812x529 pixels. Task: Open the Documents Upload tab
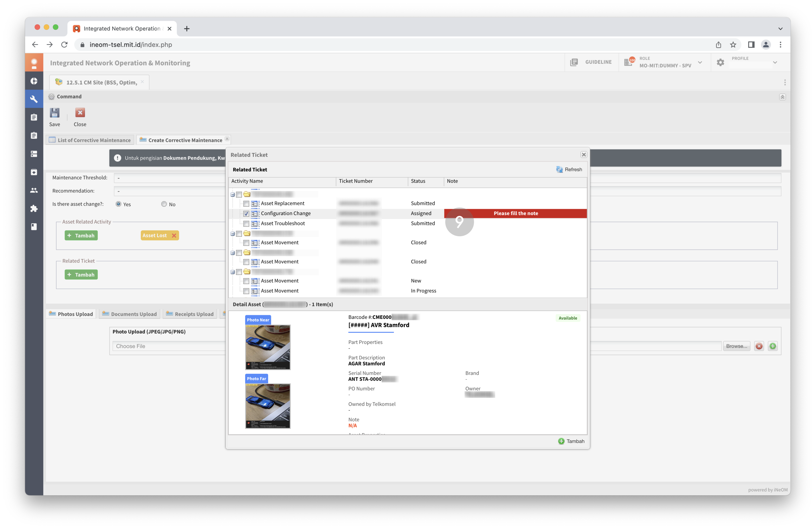(x=129, y=314)
